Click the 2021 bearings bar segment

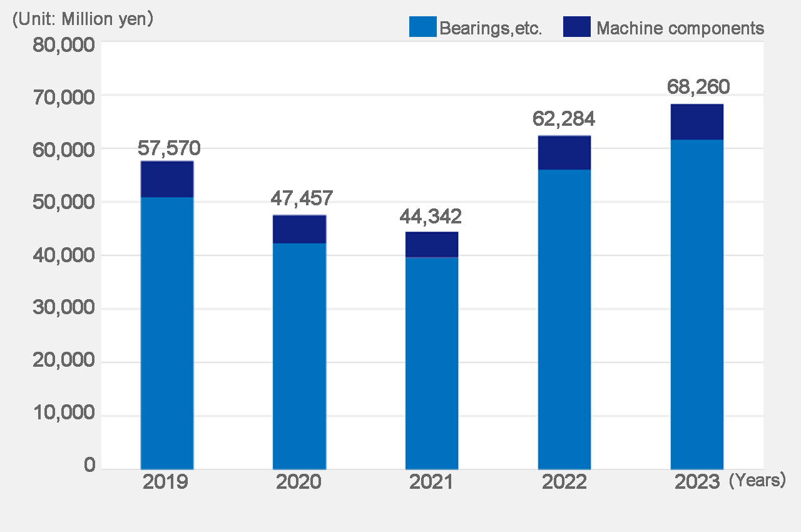coord(432,363)
